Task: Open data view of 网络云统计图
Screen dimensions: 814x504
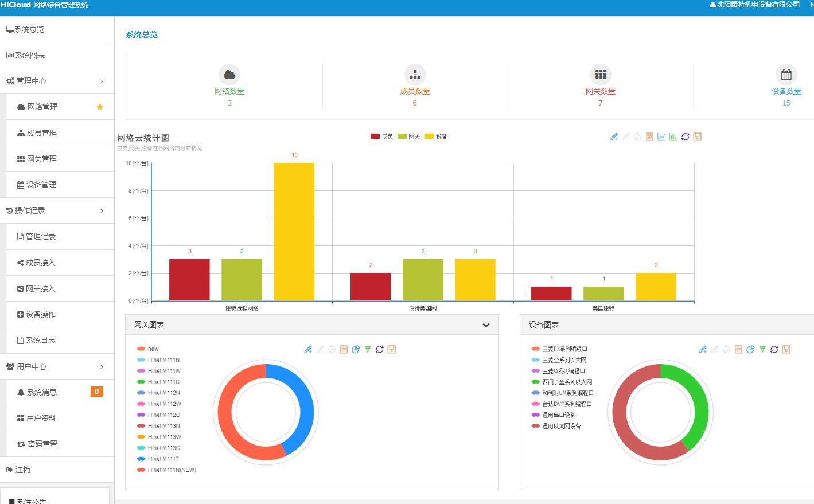Action: pos(649,136)
